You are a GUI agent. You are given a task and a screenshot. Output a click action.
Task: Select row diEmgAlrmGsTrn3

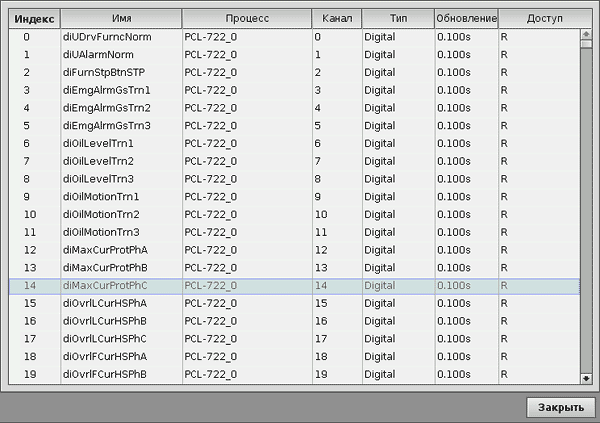[294, 126]
